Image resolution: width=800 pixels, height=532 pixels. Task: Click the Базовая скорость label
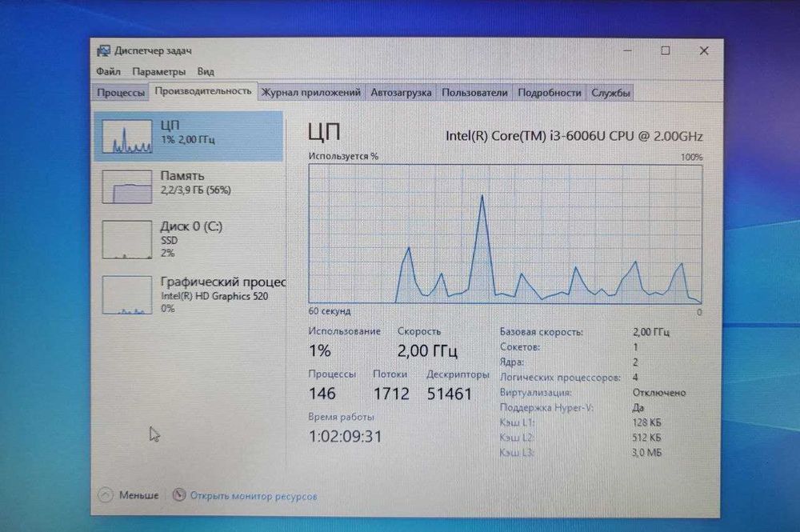(542, 331)
